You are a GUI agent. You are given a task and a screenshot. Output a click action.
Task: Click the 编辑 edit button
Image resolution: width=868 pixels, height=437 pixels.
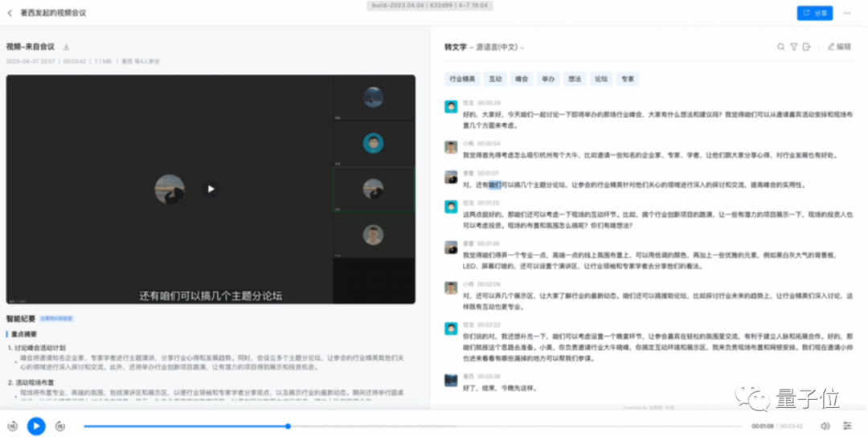pyautogui.click(x=839, y=47)
